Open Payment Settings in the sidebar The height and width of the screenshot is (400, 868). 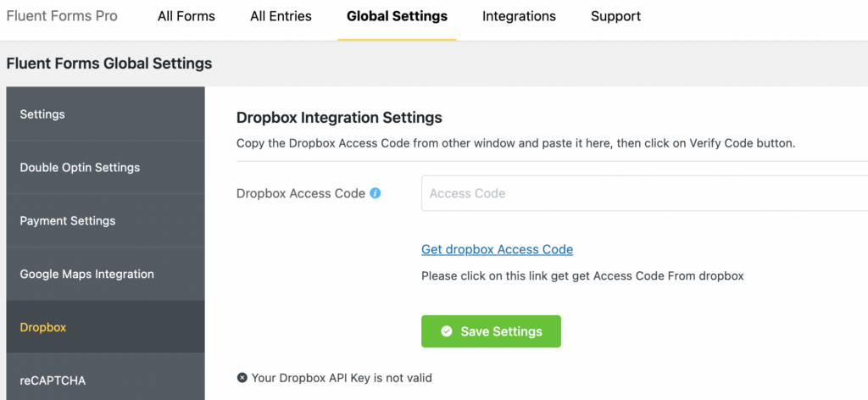click(106, 220)
